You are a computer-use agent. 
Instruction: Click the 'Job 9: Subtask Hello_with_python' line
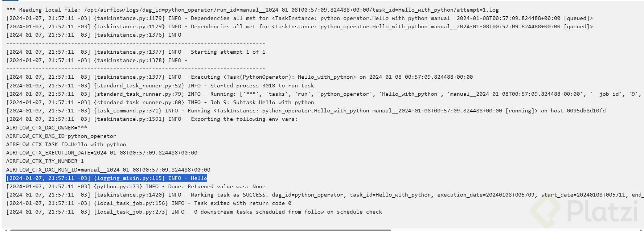[x=160, y=102]
